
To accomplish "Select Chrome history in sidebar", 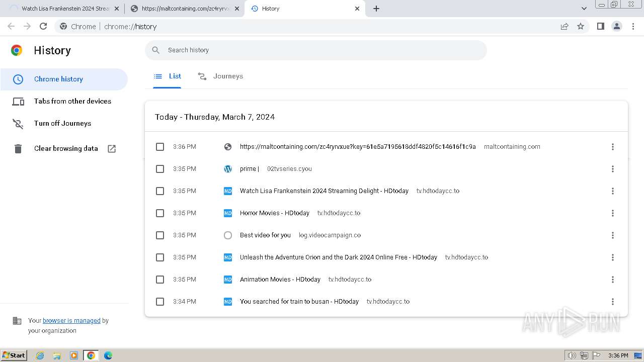I will point(64,79).
